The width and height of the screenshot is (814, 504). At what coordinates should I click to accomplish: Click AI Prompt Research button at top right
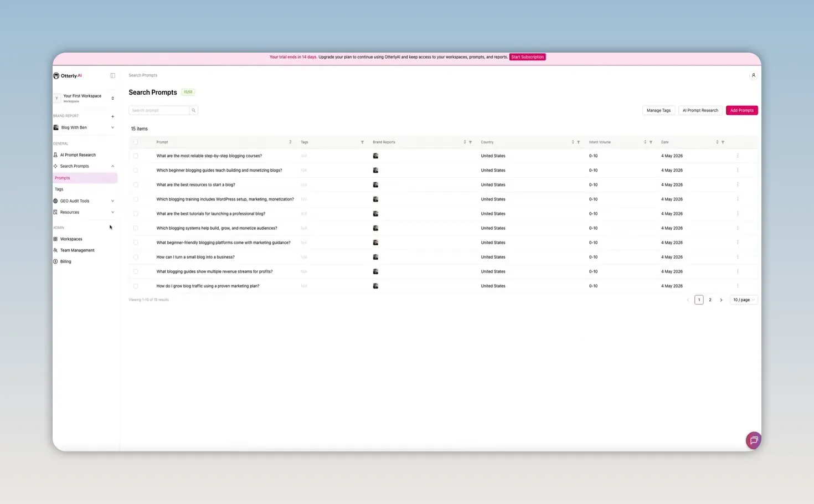pos(700,110)
